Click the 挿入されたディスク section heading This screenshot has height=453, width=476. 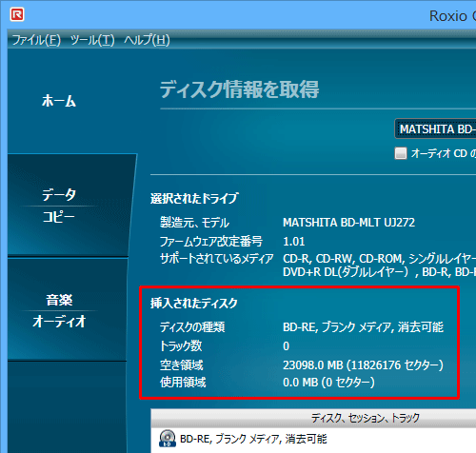tap(194, 304)
